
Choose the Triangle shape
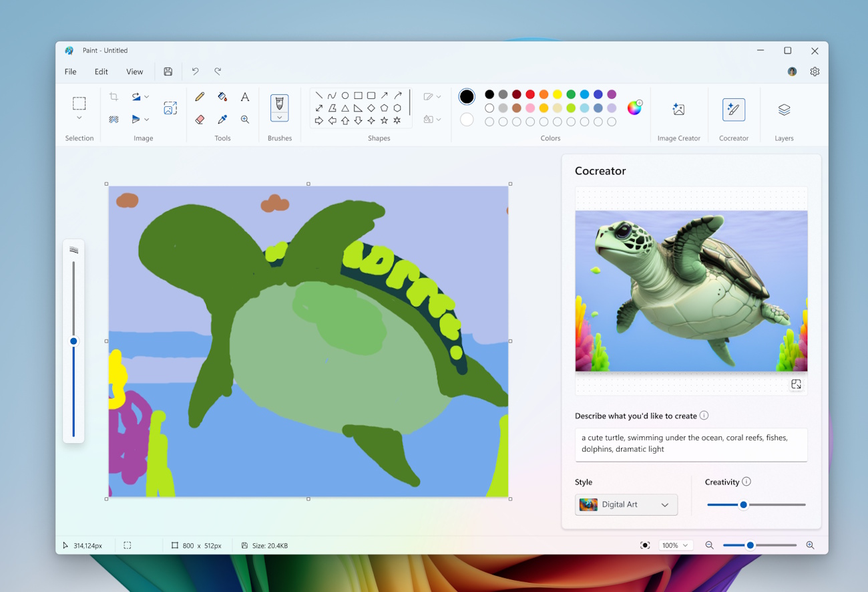(x=345, y=108)
